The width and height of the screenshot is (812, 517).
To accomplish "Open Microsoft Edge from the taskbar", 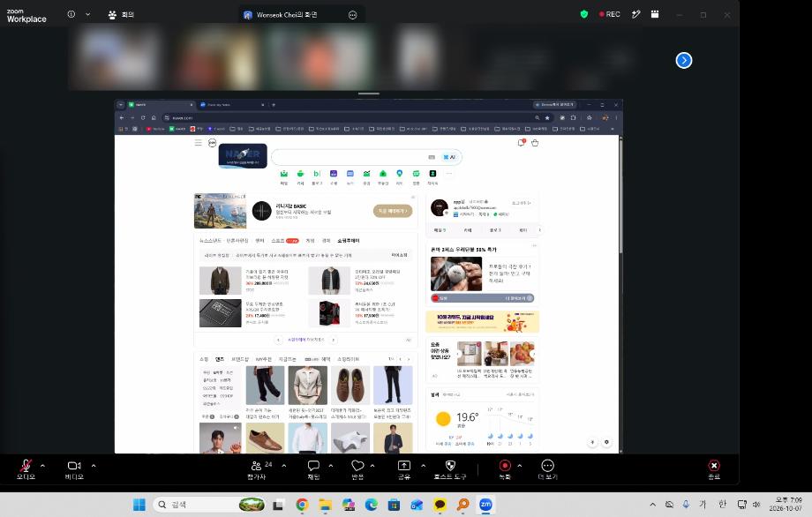I will [372, 505].
